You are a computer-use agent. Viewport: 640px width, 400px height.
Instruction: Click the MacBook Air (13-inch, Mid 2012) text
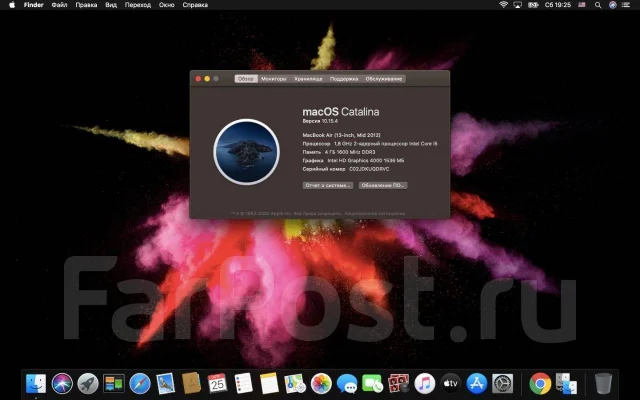point(341,135)
